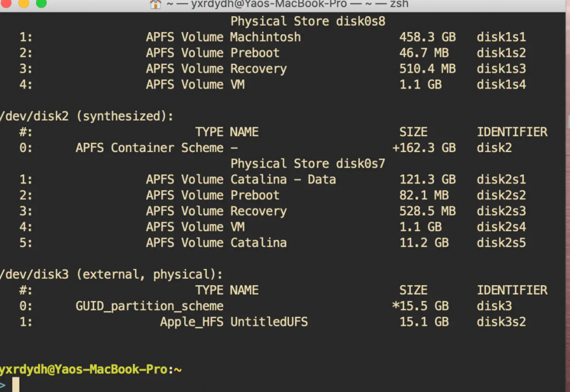The width and height of the screenshot is (570, 392).
Task: Click identifier 'disk3s2'
Action: point(502,322)
